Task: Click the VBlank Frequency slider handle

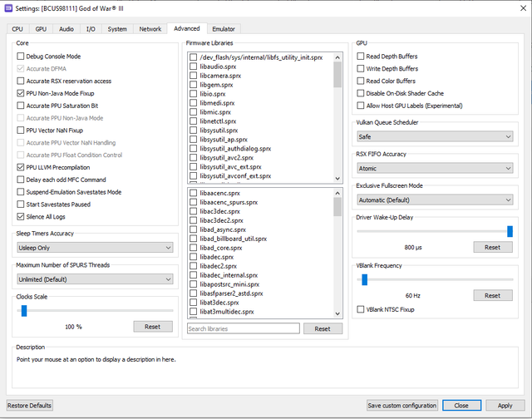Action: point(365,279)
